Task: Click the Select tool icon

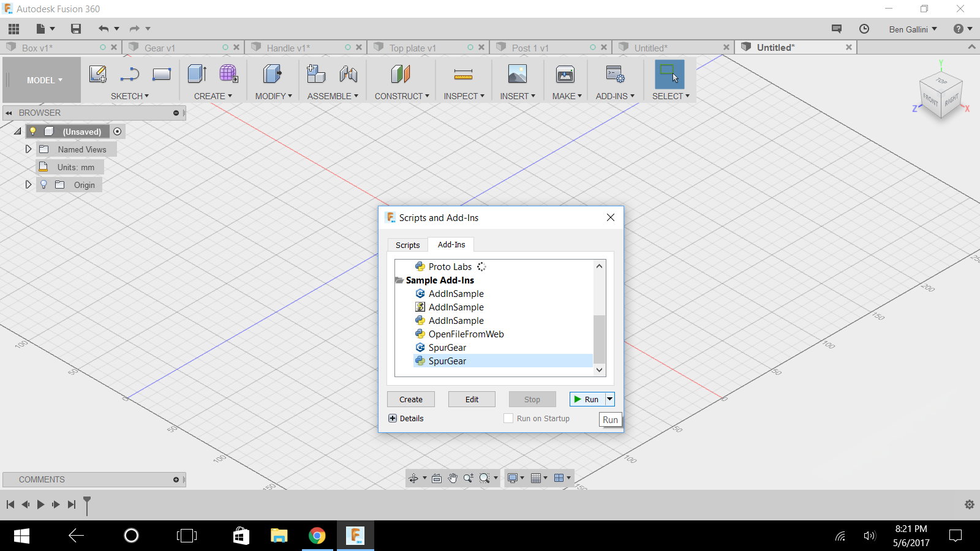Action: click(x=669, y=74)
